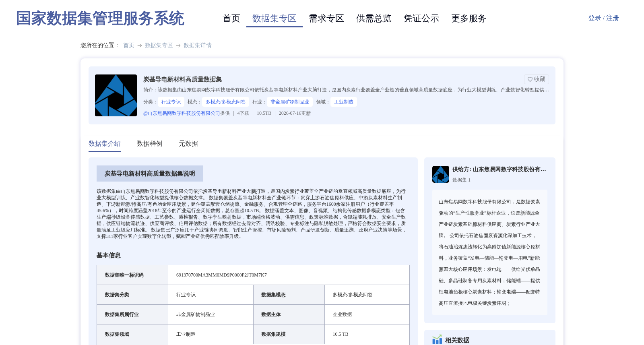
Task: Click the 多模态/多模态问答 tag
Action: point(225,102)
